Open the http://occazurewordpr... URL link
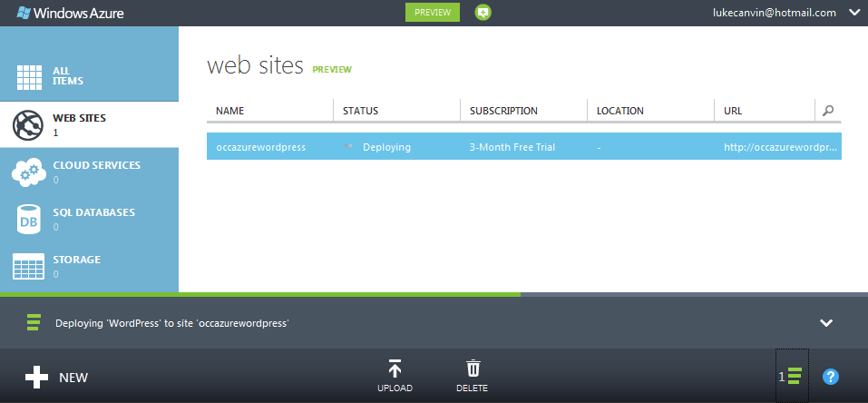The height and width of the screenshot is (403, 868). (x=780, y=147)
